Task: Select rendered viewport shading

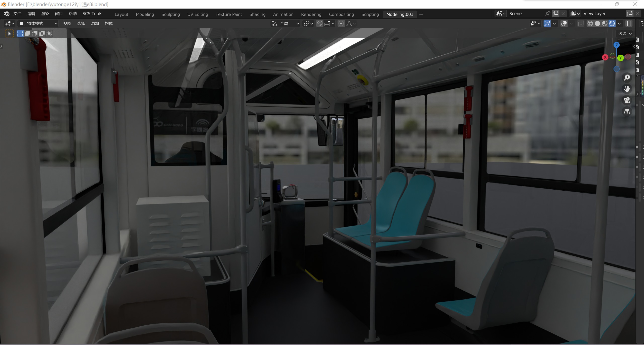Action: pos(612,23)
